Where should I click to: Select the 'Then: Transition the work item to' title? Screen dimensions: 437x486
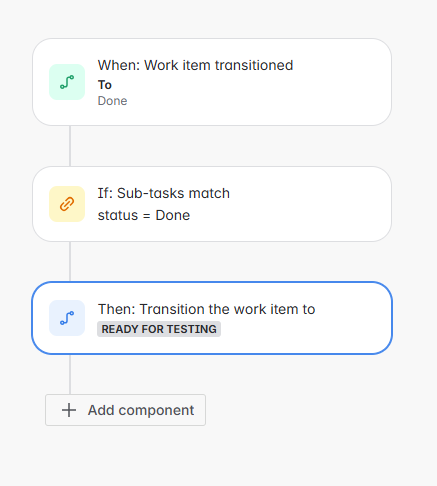206,309
